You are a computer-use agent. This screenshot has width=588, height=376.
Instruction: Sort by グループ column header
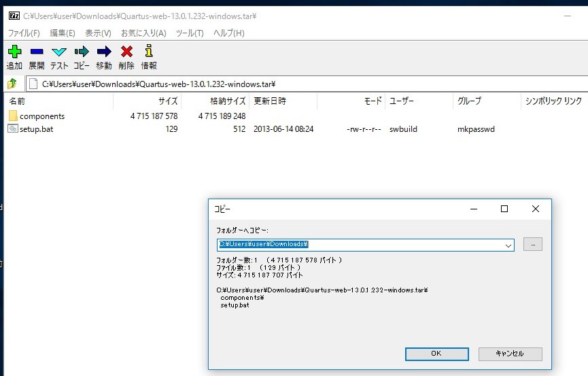(x=487, y=101)
